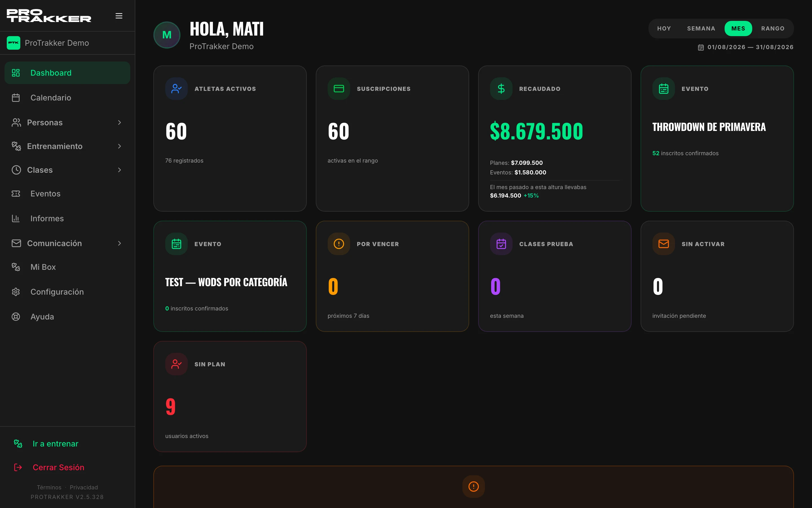
Task: Open the Privacidad link
Action: point(84,487)
